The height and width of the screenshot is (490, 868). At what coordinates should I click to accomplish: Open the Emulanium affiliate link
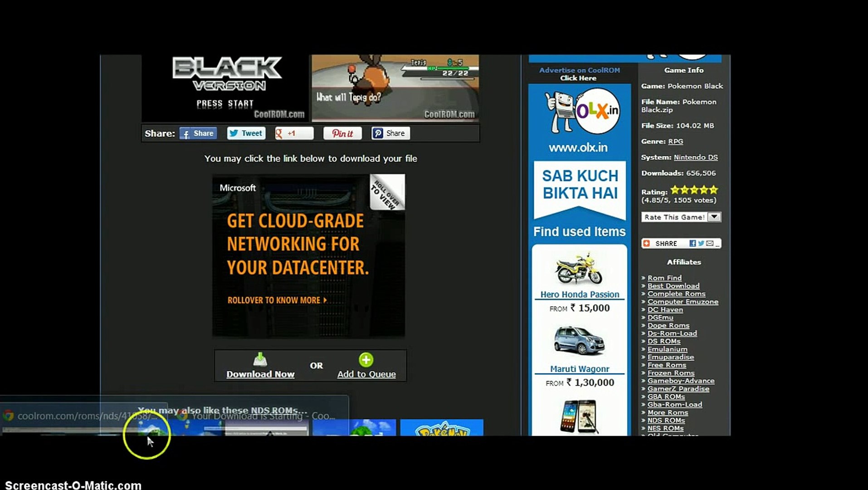tap(667, 349)
